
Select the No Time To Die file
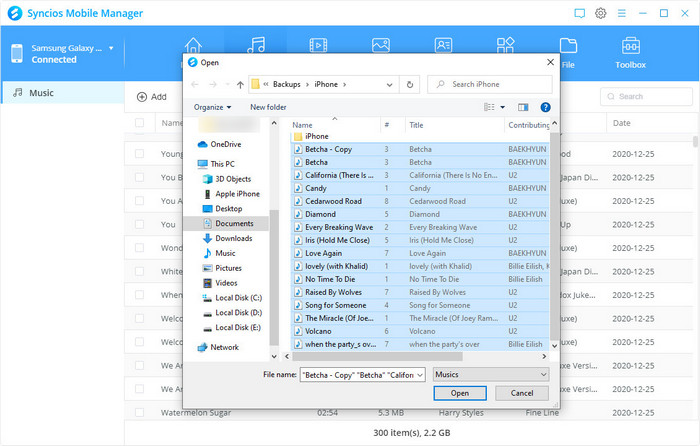330,279
